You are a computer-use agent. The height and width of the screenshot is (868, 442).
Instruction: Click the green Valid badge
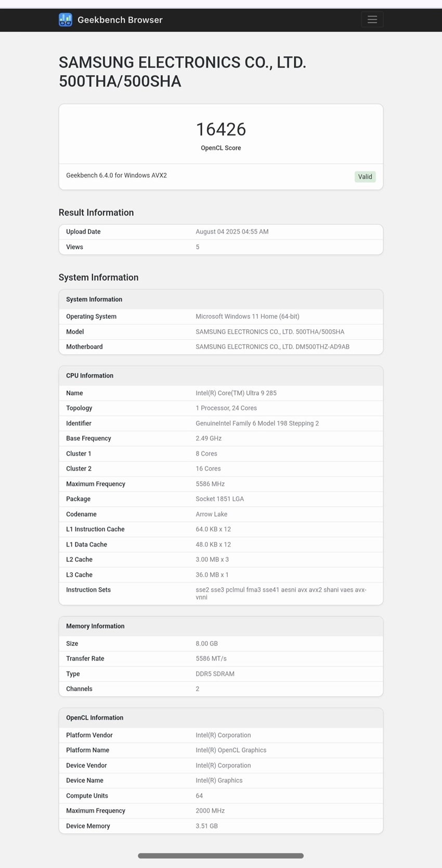coord(365,177)
